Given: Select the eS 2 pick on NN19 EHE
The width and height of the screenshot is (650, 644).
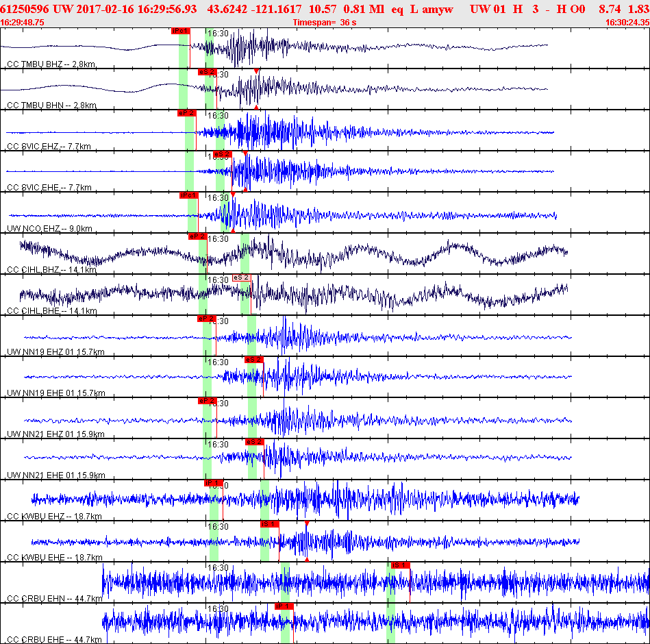Looking at the screenshot, I should (x=253, y=360).
